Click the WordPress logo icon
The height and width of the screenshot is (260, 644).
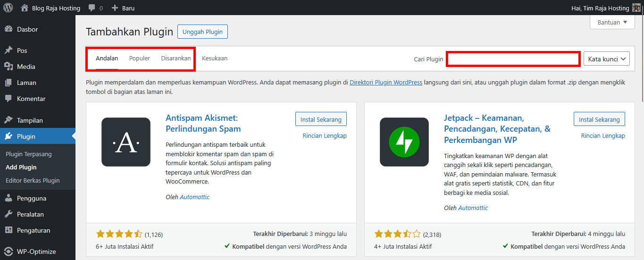[x=8, y=8]
